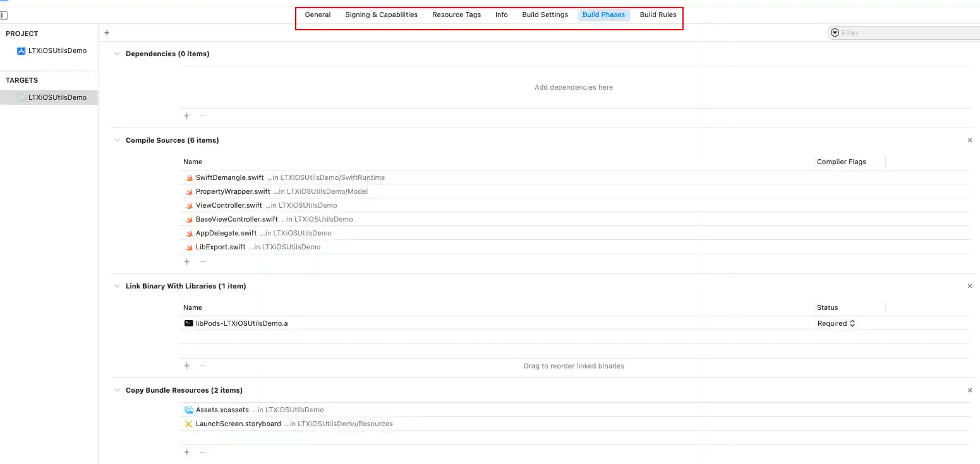
Task: Click the PropertyWrapper.swift file icon
Action: 189,192
